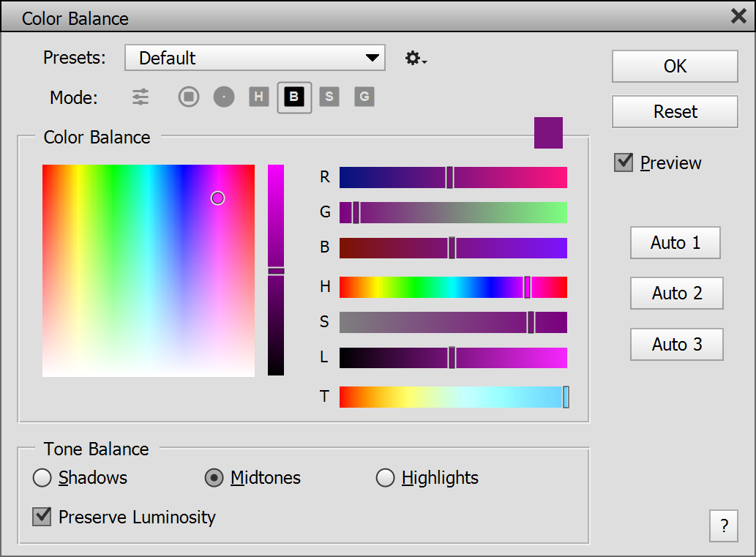The image size is (756, 557).
Task: Choose the Midtones radio button
Action: coord(214,478)
